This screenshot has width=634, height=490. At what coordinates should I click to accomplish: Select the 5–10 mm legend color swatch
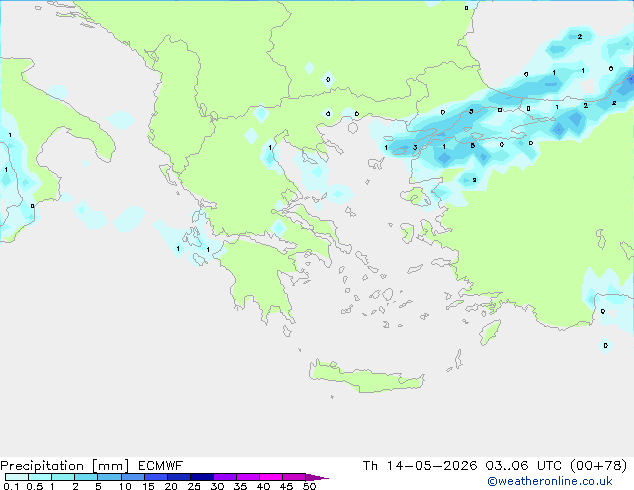tap(109, 477)
